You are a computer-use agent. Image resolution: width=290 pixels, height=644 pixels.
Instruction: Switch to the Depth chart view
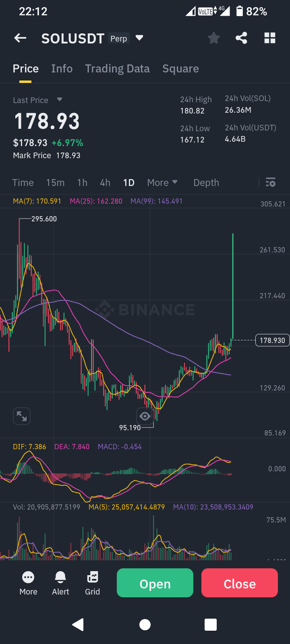click(206, 182)
